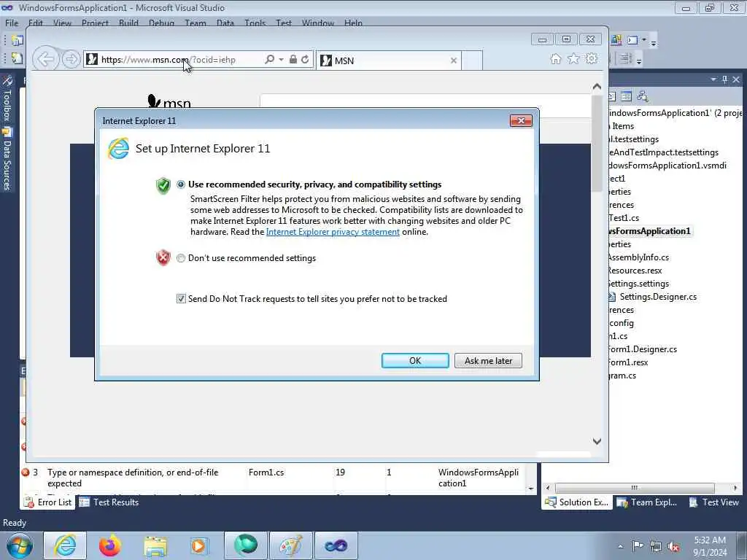Click Form1.cs cell in error row 3
The image size is (747, 560).
pos(266,472)
